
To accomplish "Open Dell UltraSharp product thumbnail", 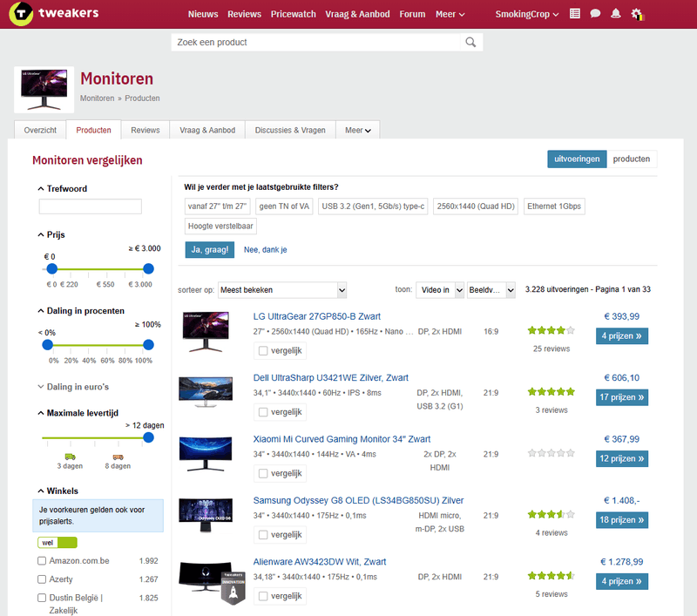I will (x=206, y=391).
